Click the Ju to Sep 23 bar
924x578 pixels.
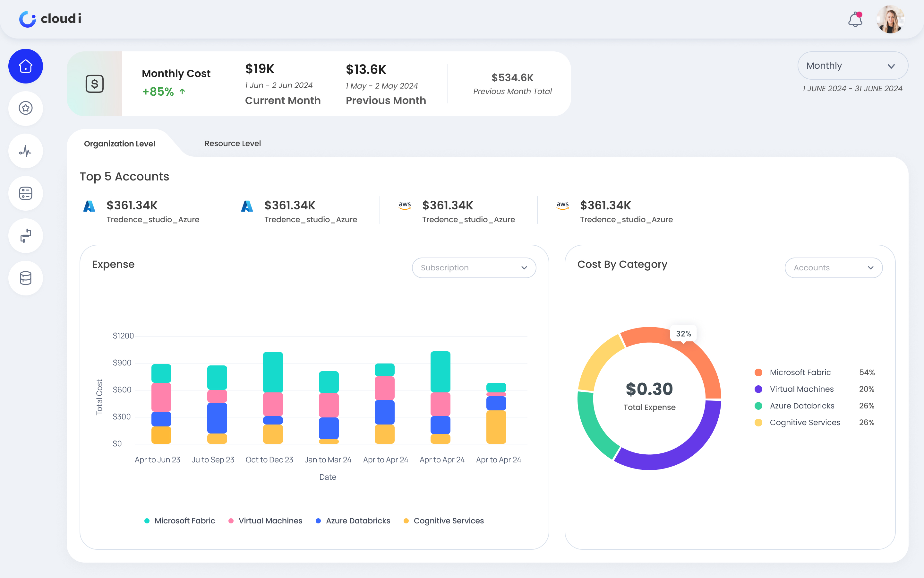pos(217,405)
